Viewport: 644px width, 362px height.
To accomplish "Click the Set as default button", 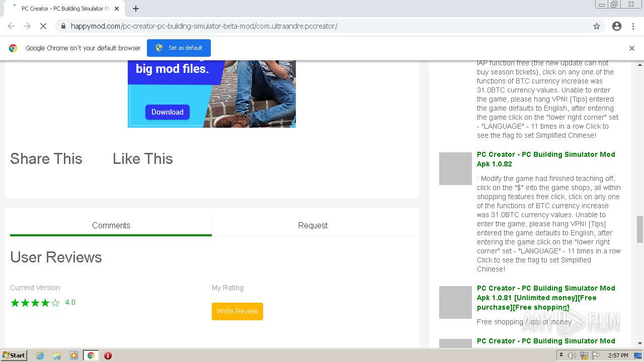I will 179,48.
